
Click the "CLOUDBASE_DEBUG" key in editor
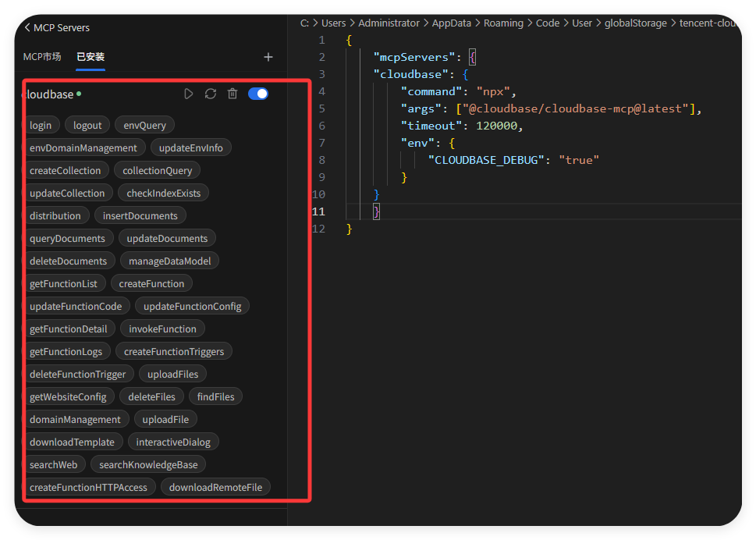(x=486, y=160)
